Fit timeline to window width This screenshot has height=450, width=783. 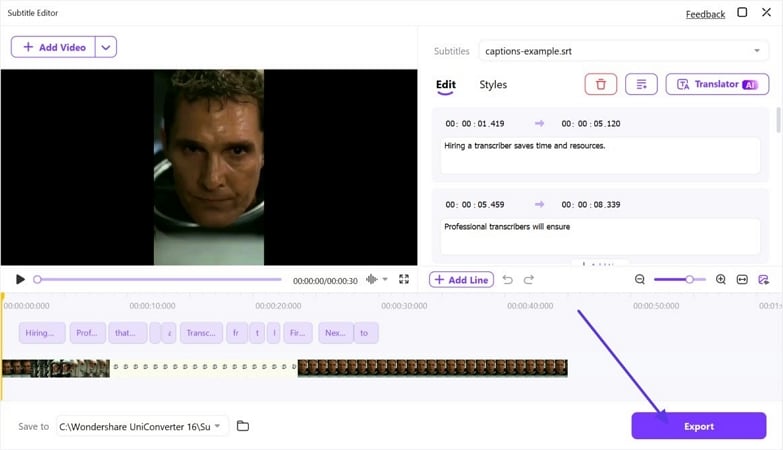[742, 280]
